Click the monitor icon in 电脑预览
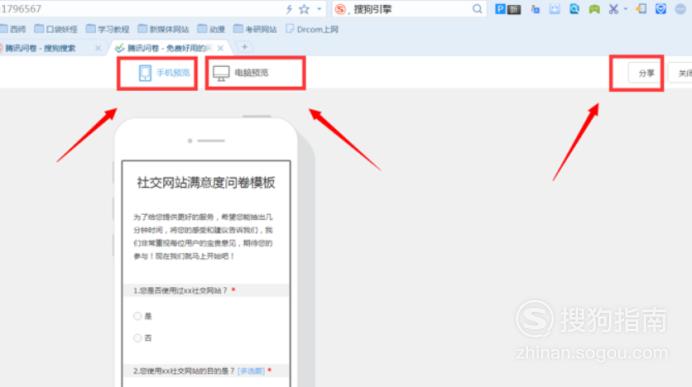 [x=221, y=73]
